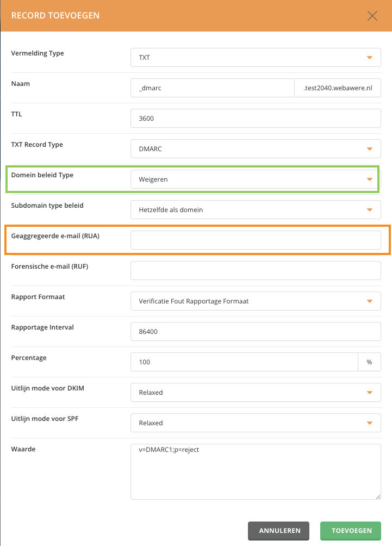Open the Rapport Formaat dropdown
Image resolution: width=392 pixels, height=546 pixels.
coord(256,301)
